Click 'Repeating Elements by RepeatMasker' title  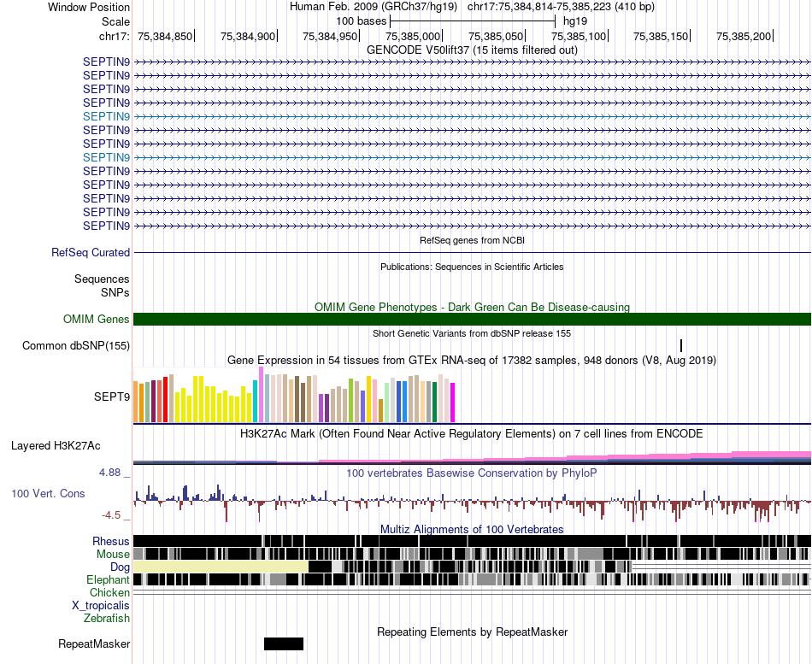(472, 632)
